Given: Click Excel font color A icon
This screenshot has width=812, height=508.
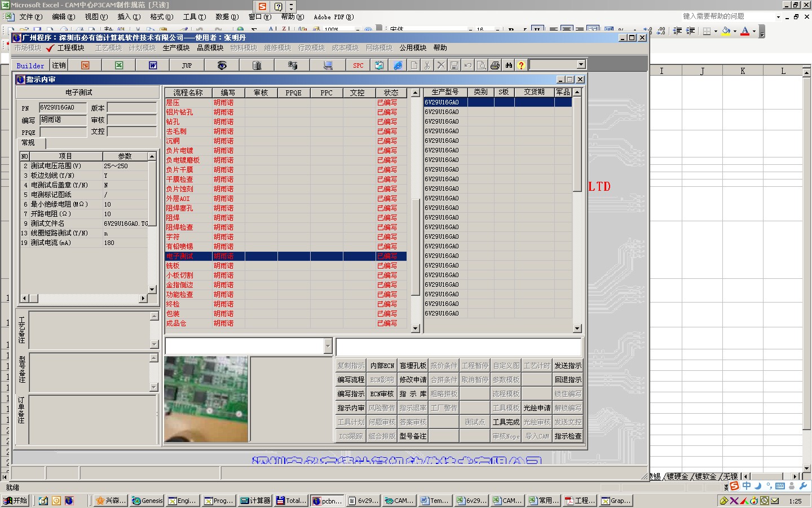Looking at the screenshot, I should [745, 31].
